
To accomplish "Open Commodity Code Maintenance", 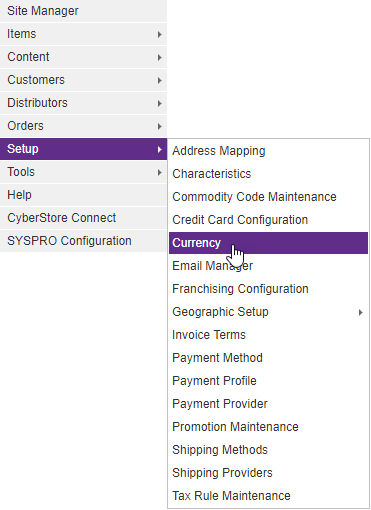I will point(268,197).
